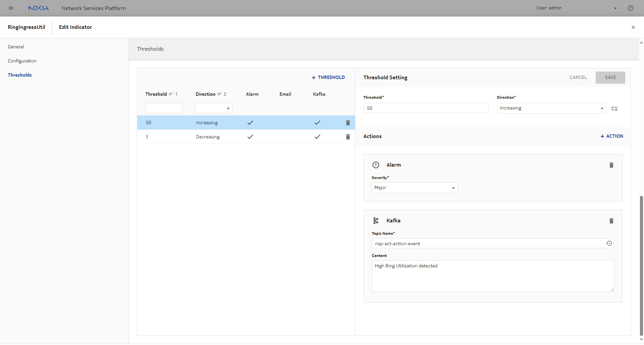The height and width of the screenshot is (345, 644).
Task: Select the Thresholds section
Action: [20, 75]
